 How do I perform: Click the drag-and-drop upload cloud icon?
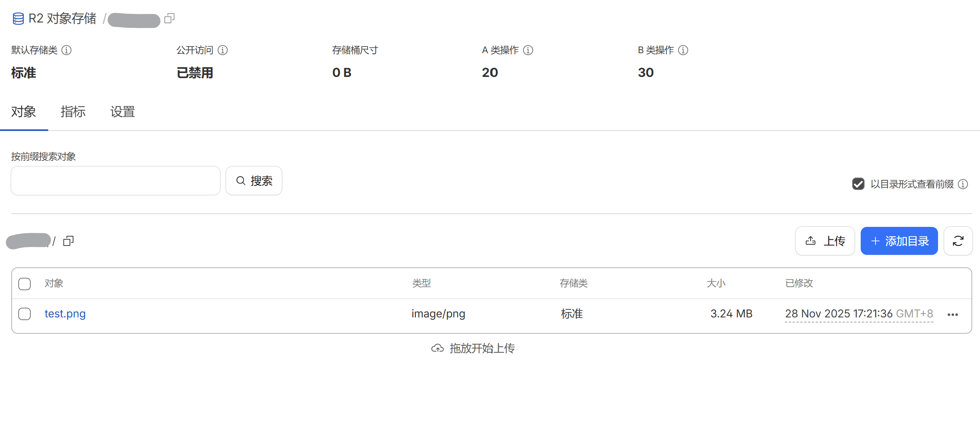(x=438, y=348)
